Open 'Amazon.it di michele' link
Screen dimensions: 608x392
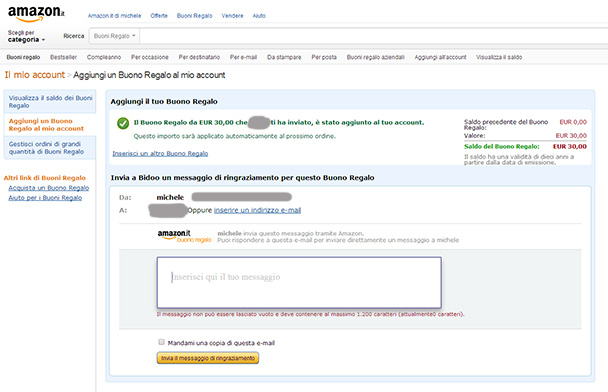(x=114, y=16)
